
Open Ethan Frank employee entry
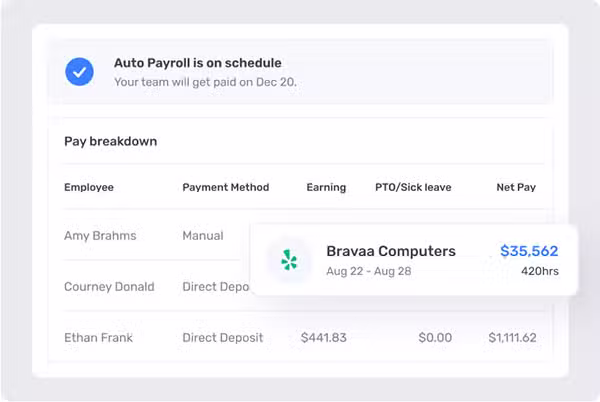pyautogui.click(x=98, y=337)
